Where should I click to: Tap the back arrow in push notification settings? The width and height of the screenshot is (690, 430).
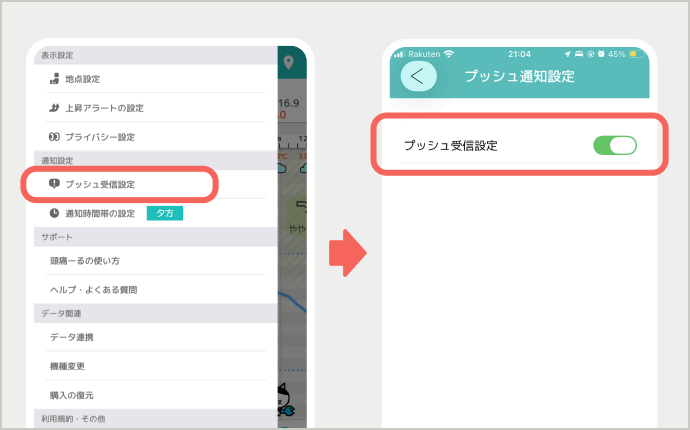coord(418,76)
